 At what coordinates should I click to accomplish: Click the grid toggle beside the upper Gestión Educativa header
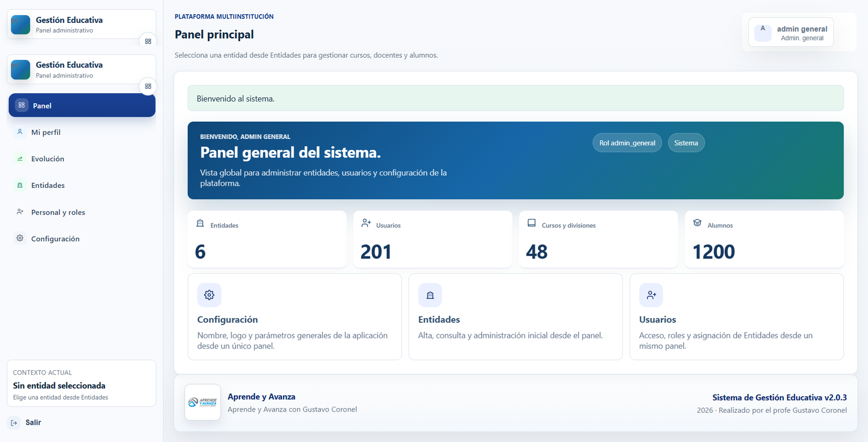(x=148, y=41)
